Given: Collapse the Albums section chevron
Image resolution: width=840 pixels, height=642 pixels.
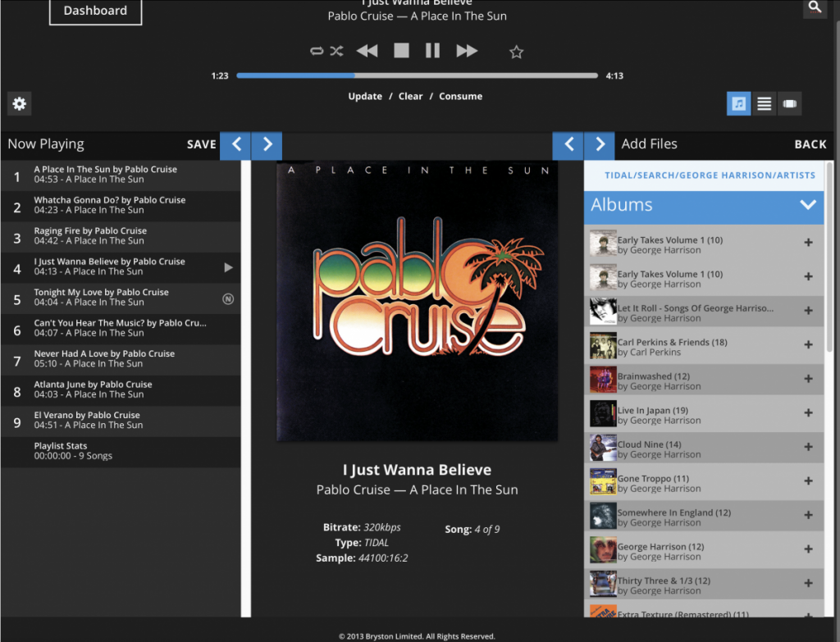Looking at the screenshot, I should [808, 204].
